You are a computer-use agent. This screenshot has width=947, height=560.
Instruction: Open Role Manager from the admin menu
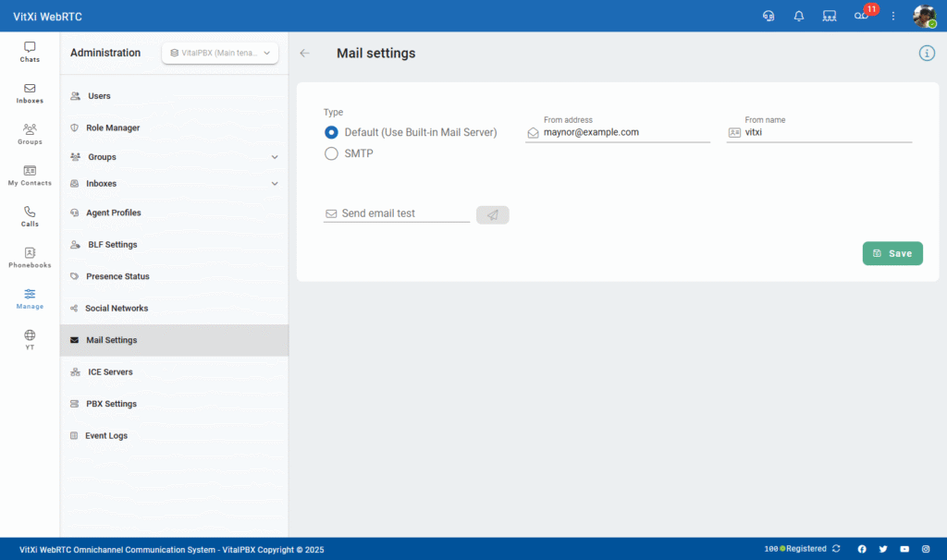[x=113, y=128]
